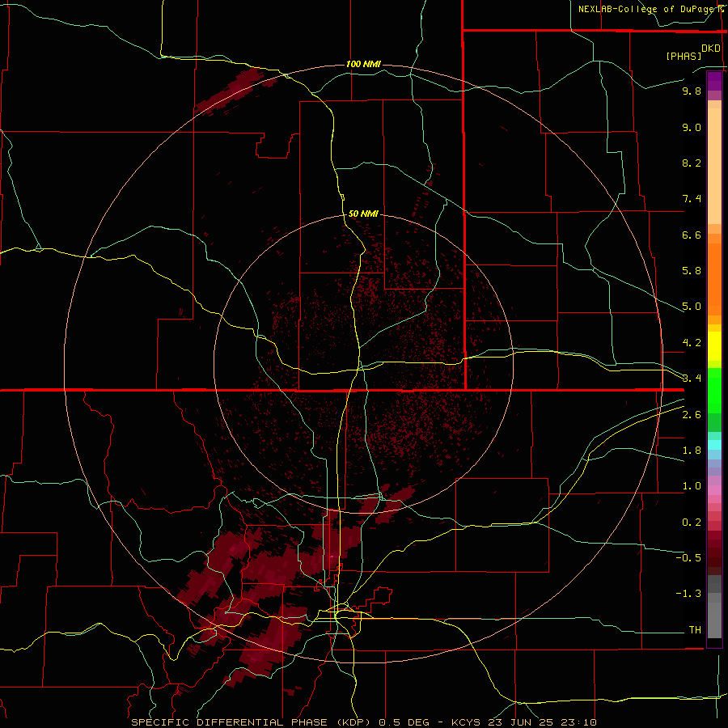Image resolution: width=728 pixels, height=728 pixels.
Task: Pick the 5.8 scale value
Action: click(692, 271)
